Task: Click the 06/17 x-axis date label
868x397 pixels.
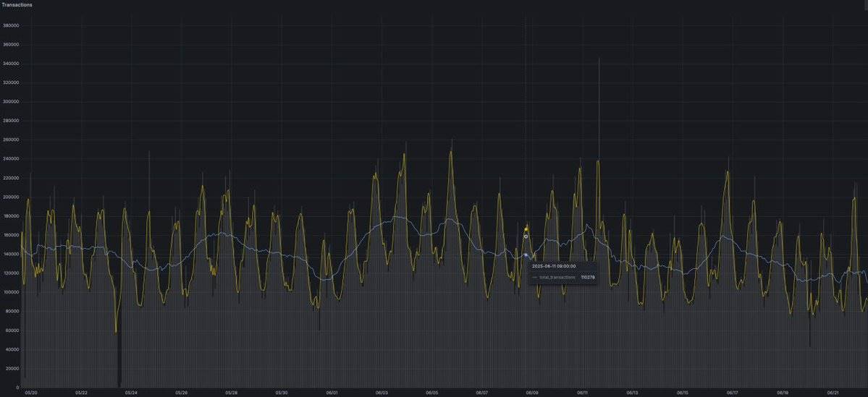Action: point(733,393)
